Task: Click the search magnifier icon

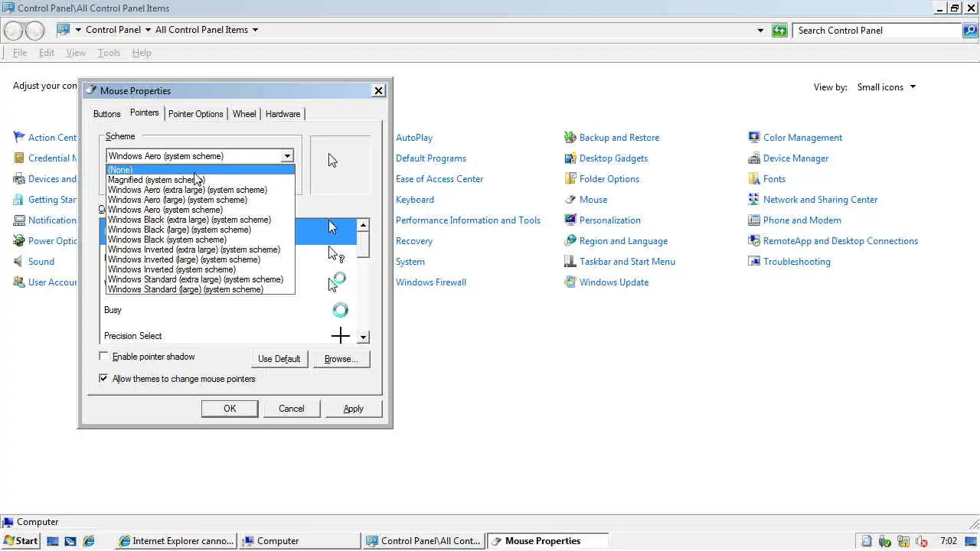Action: tap(971, 31)
